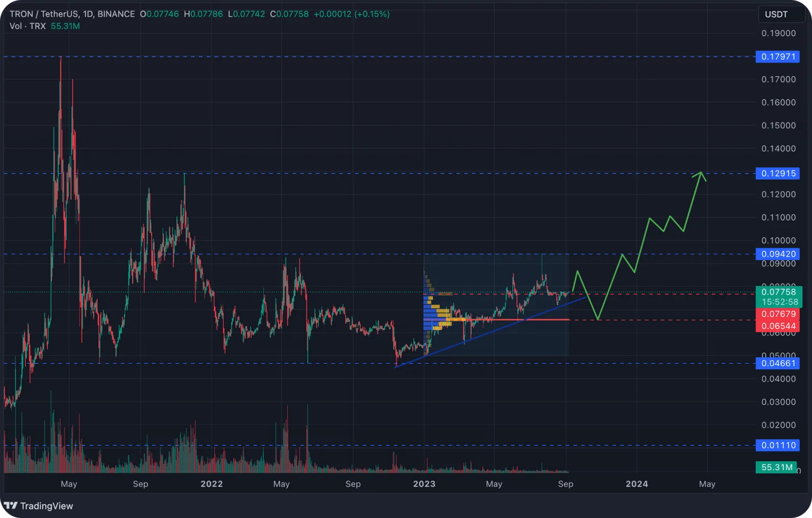Click the "TRON / TetherUS" symbol title
The image size is (812, 518).
pos(44,14)
